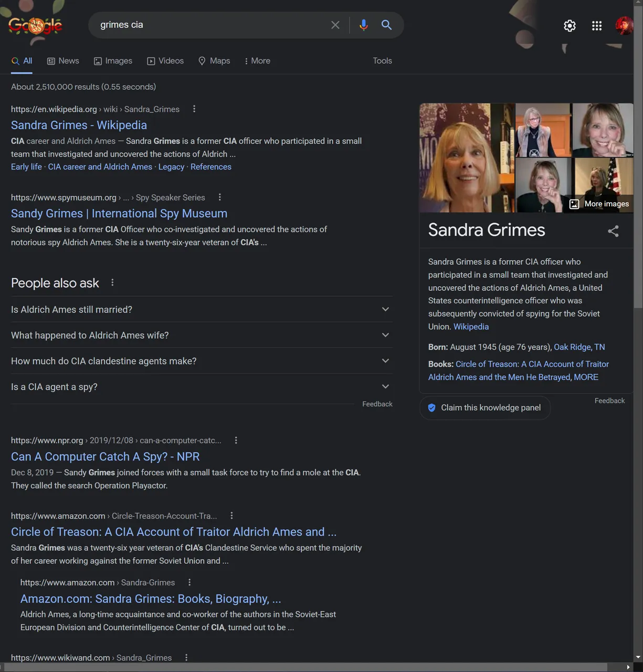
Task: Click https://www.spymuseum.org result URL
Action: 64,197
